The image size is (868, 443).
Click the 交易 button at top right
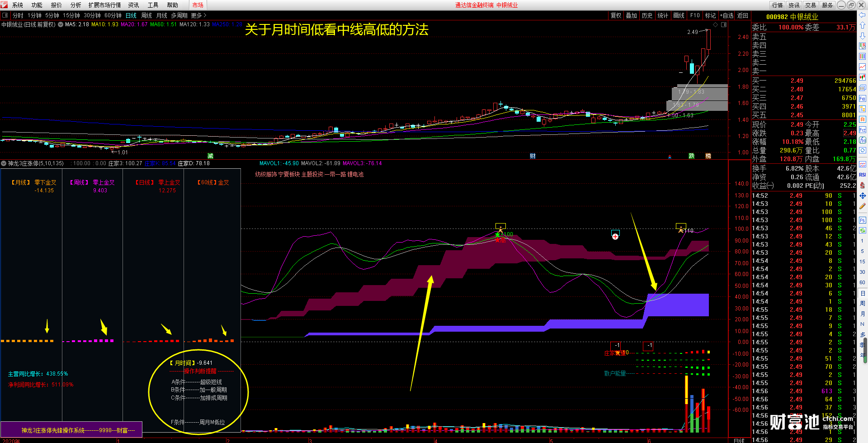coord(811,5)
